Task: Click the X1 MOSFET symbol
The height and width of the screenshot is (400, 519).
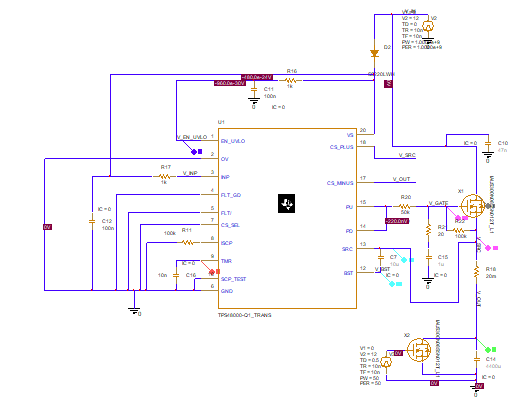Action: 472,206
